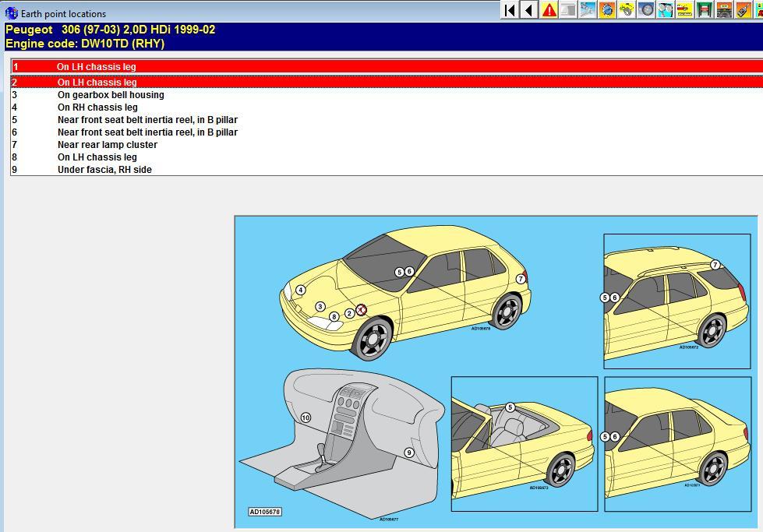
Task: Click the previous page back arrow
Action: click(x=529, y=10)
